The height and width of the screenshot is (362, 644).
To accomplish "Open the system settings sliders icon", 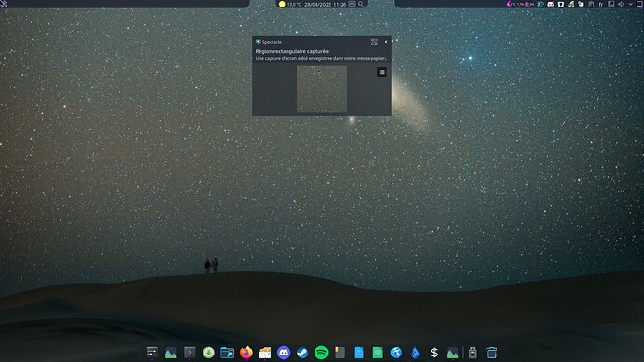I will click(x=152, y=353).
